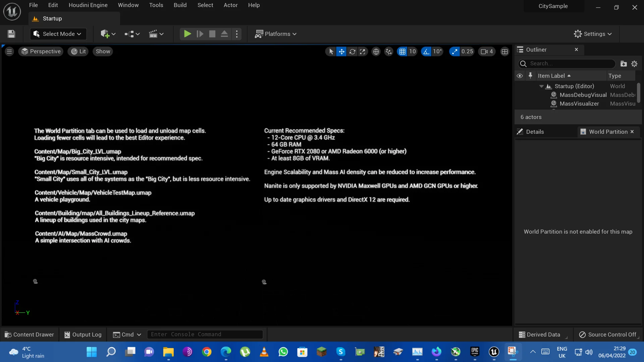Choose the scale objects tool
The image size is (644, 362).
(363, 51)
